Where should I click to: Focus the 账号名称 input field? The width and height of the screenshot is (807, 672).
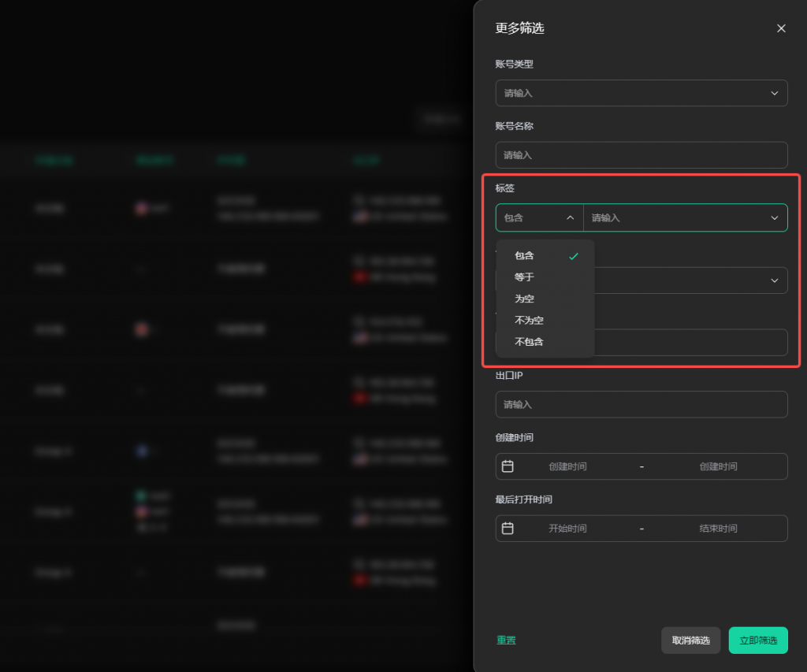tap(641, 155)
